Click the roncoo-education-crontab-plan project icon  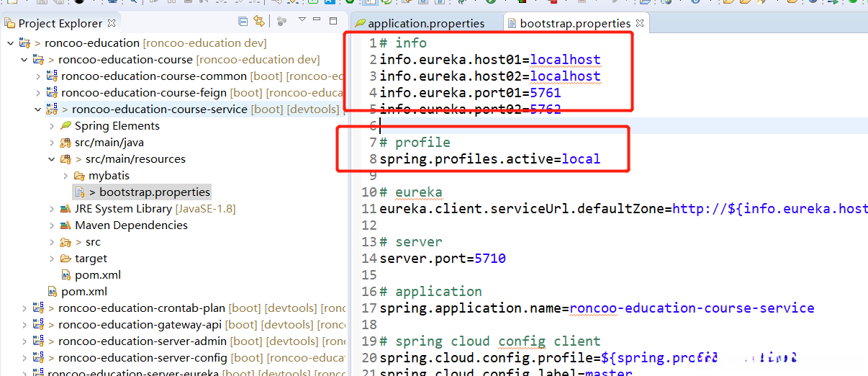click(37, 308)
